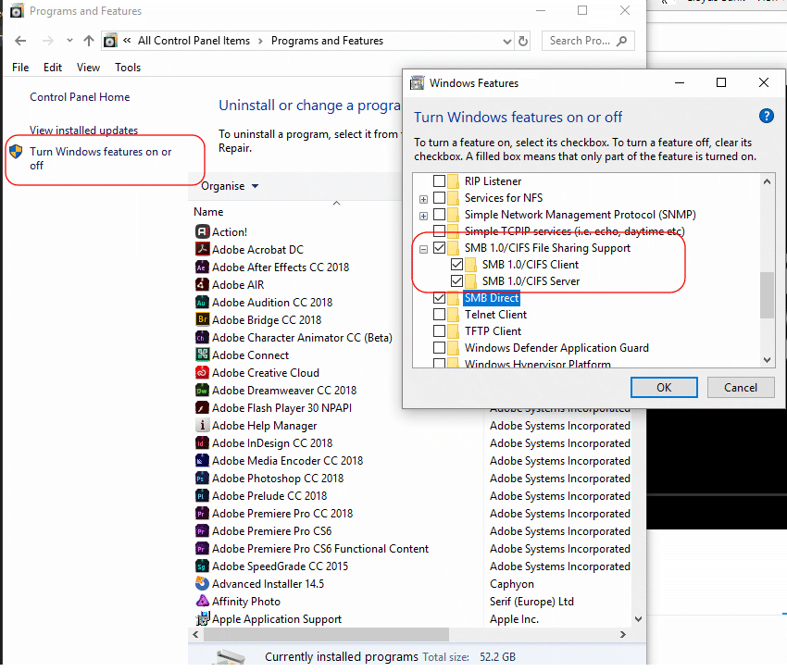
Task: Click the Adobe Connect icon
Action: tap(202, 355)
